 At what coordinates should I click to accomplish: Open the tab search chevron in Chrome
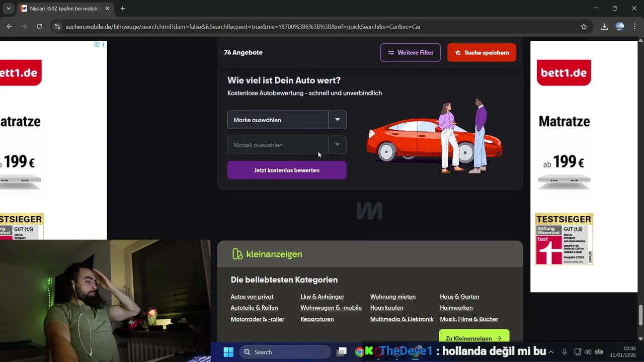9,9
